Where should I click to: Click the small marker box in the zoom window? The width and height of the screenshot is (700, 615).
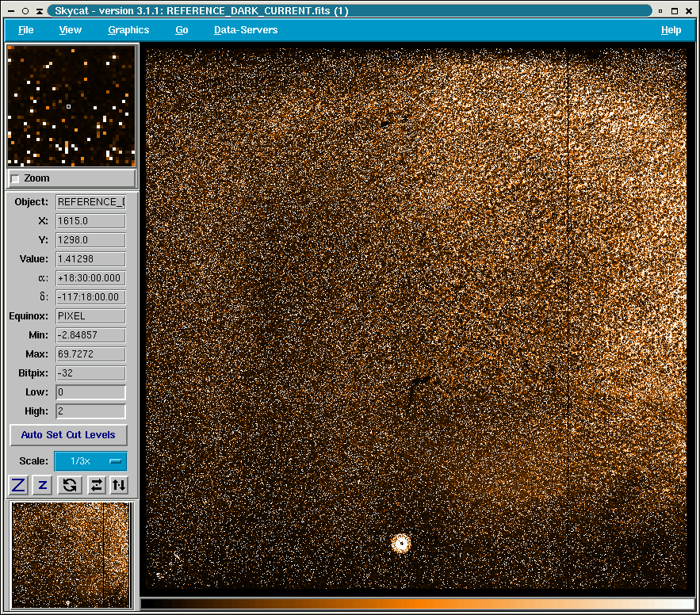click(69, 105)
